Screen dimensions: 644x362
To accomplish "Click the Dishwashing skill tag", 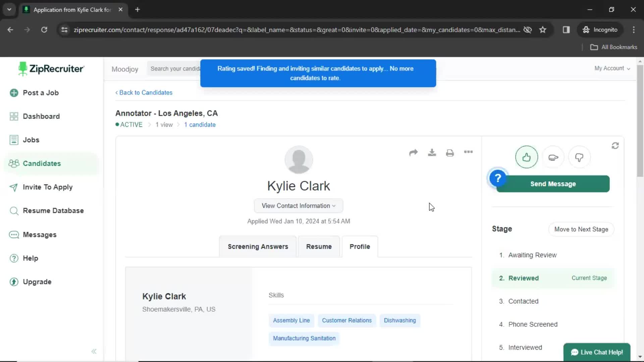I will pyautogui.click(x=400, y=320).
